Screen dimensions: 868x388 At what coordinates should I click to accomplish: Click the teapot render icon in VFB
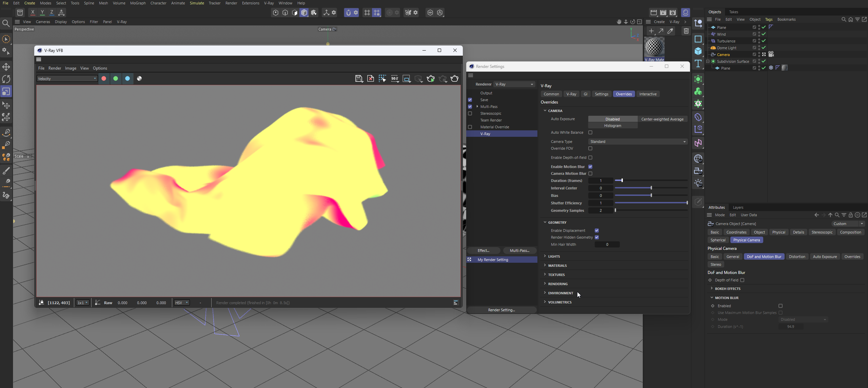click(454, 79)
